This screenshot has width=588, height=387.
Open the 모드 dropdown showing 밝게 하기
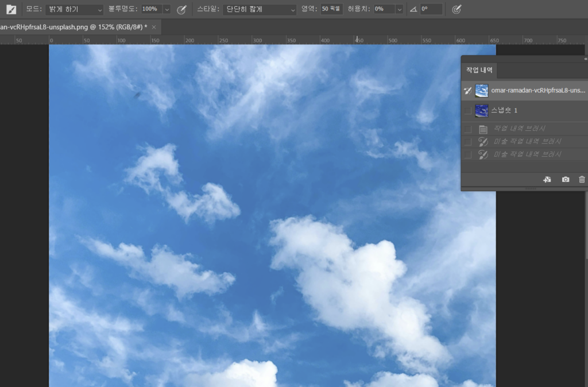pos(75,9)
